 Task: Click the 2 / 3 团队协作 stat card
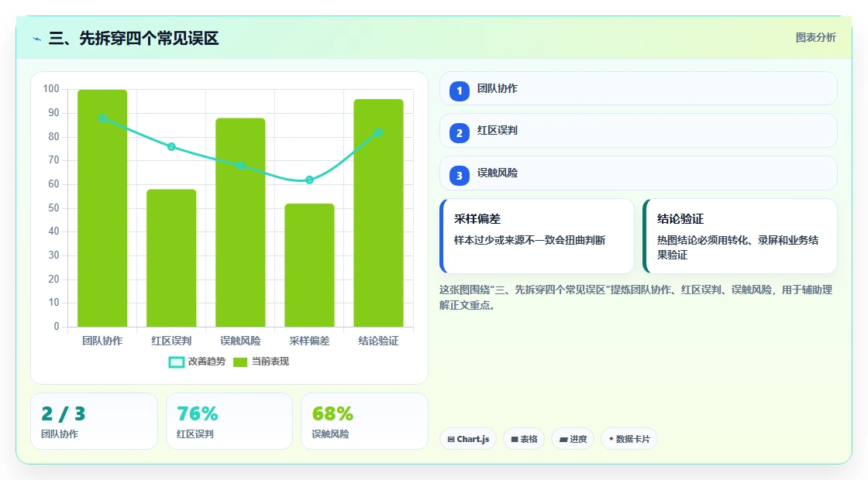94,421
